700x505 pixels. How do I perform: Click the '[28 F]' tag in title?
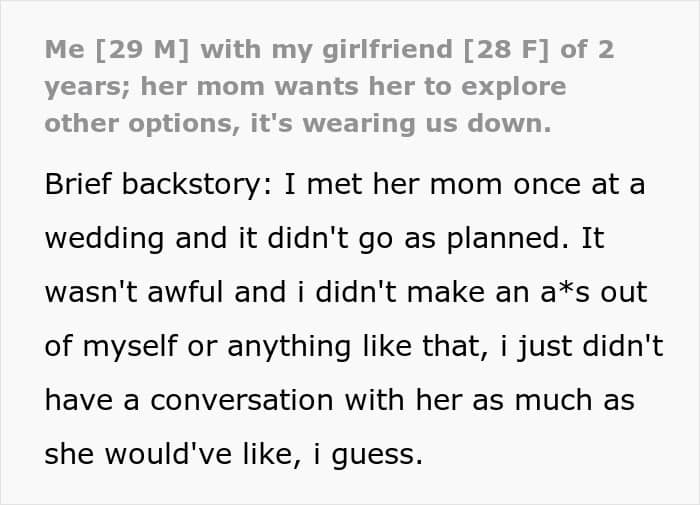click(494, 51)
